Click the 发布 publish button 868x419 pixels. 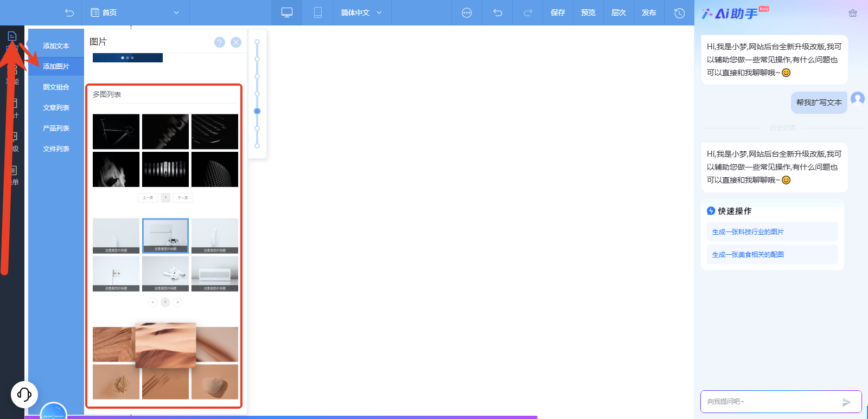click(649, 12)
